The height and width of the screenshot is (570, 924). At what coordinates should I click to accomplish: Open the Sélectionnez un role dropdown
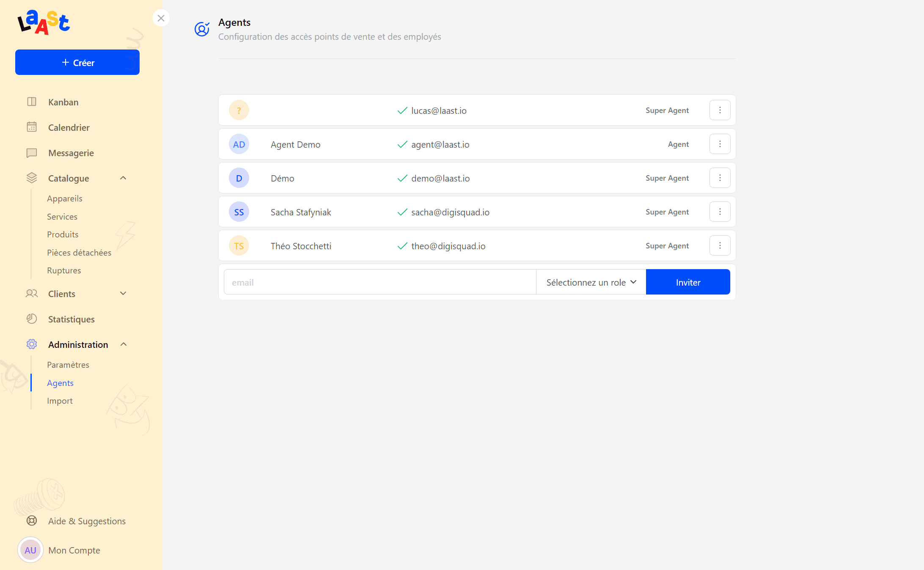pos(591,282)
